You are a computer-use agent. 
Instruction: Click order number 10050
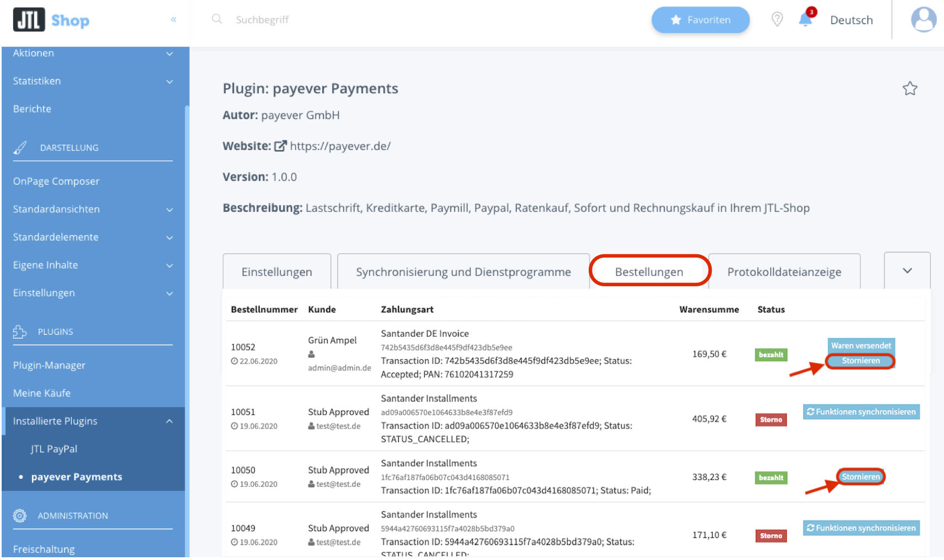243,470
